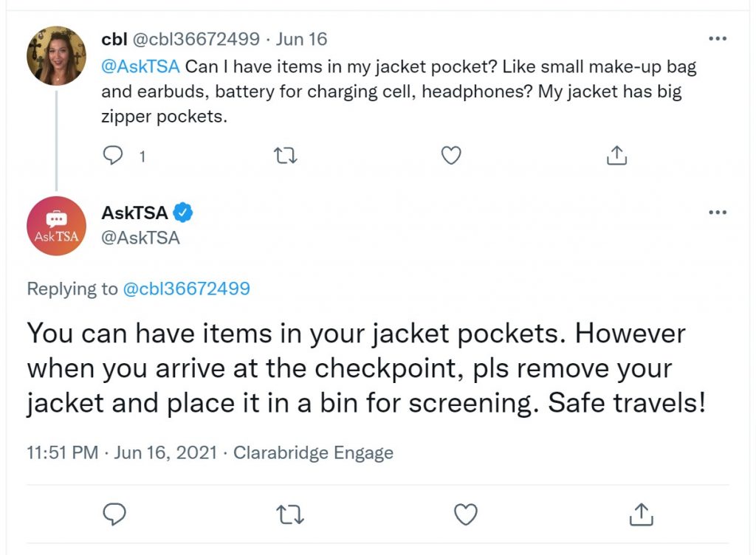The height and width of the screenshot is (555, 756).
Task: Open cbl's profile picture
Action: tap(56, 56)
